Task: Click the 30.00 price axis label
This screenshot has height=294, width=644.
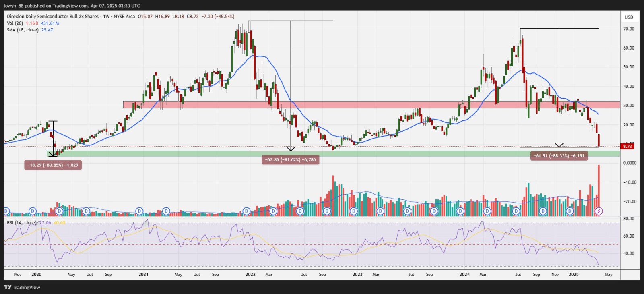Action: pos(629,106)
